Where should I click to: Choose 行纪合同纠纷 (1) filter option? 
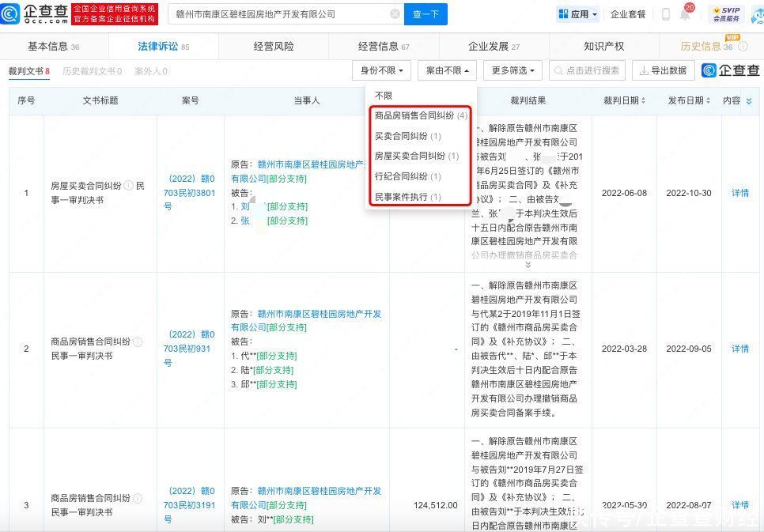coord(407,176)
